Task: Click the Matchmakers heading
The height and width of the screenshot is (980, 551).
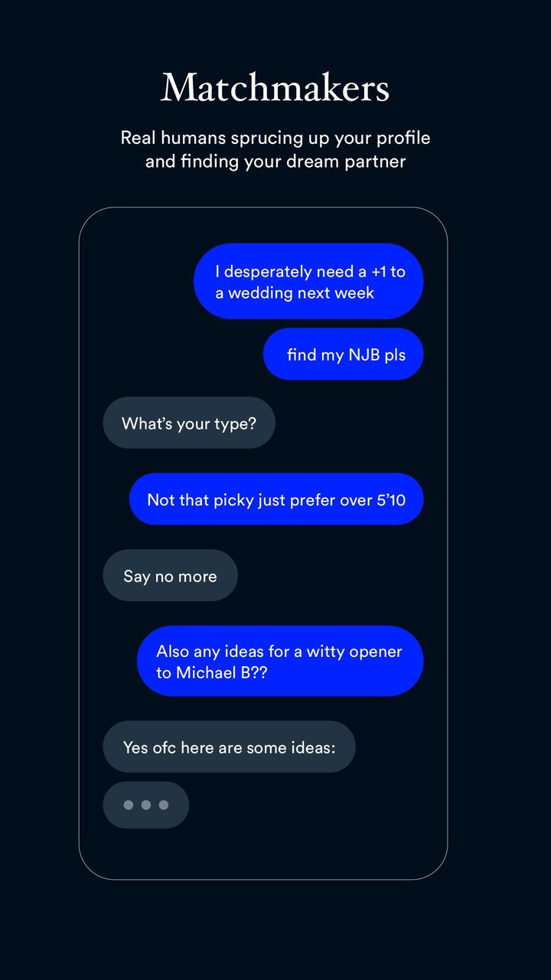Action: coord(275,87)
